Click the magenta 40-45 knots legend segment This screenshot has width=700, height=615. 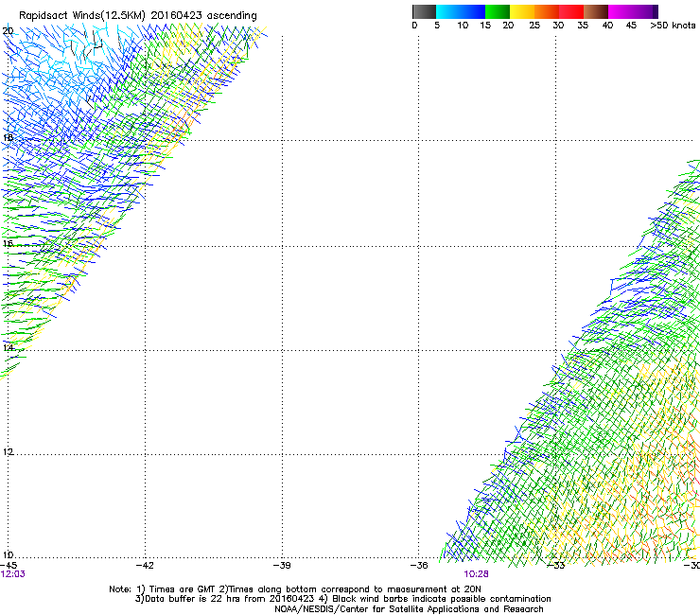(621, 11)
